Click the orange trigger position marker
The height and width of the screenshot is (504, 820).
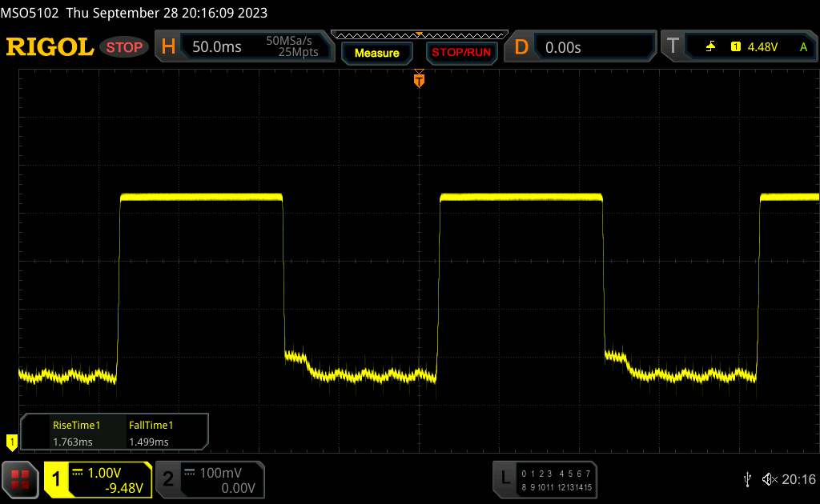[x=419, y=79]
